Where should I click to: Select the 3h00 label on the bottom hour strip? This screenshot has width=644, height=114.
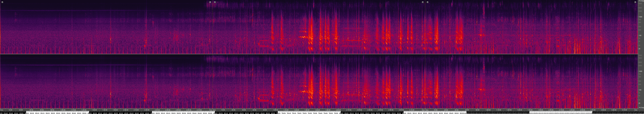(27, 113)
